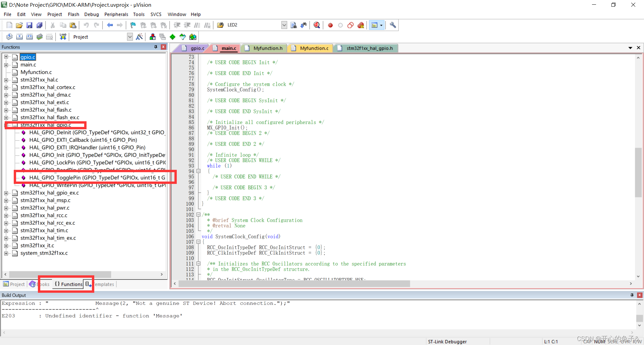Insert a breakpoint with the red dot
The height and width of the screenshot is (345, 644).
coord(330,25)
